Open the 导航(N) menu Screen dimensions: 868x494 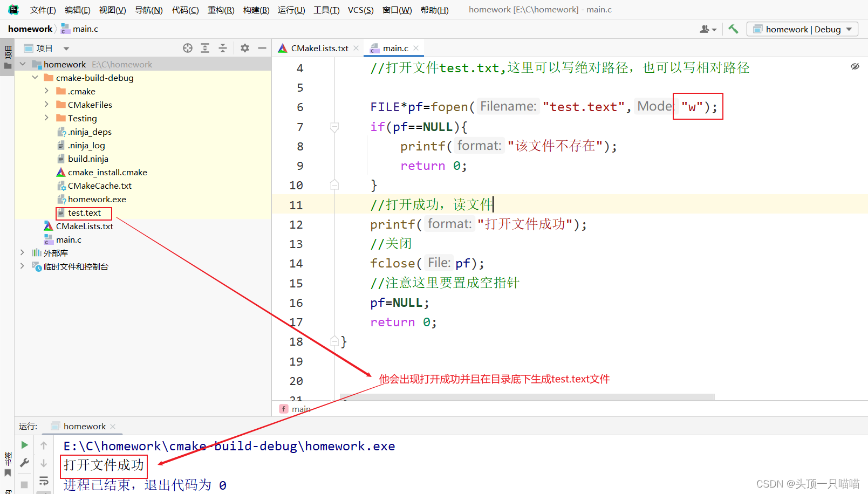149,10
